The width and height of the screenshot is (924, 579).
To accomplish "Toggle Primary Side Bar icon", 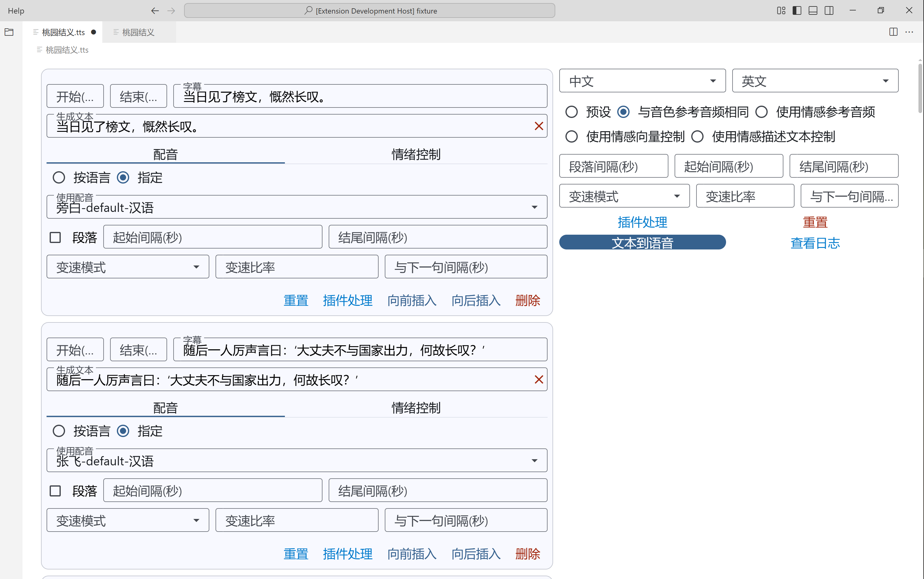I will coord(797,11).
